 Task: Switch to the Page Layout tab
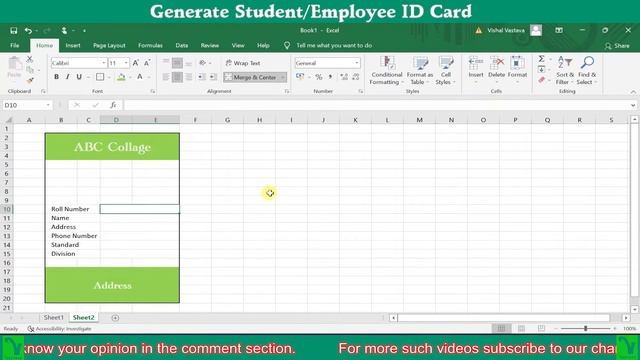109,45
